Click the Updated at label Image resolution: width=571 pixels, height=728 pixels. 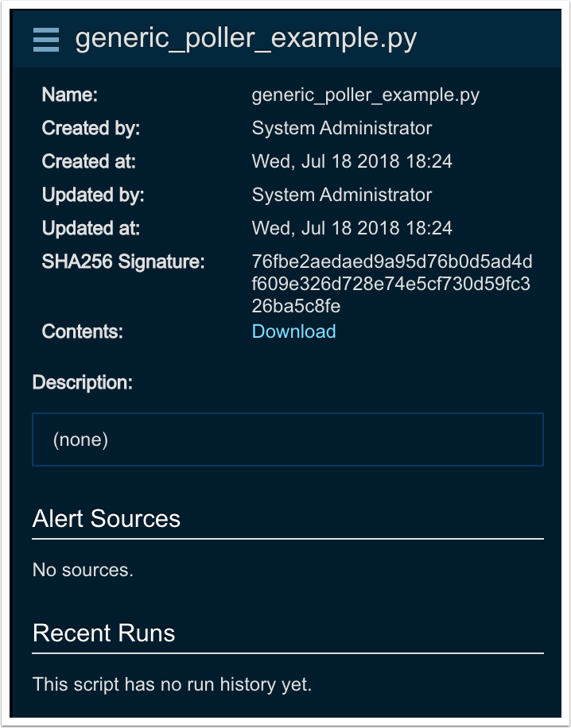(91, 228)
